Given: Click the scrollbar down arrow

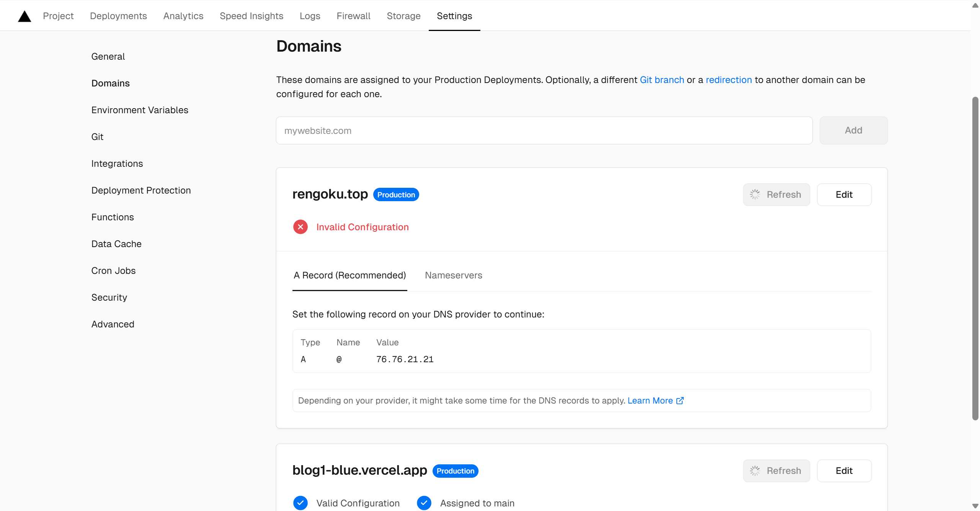Looking at the screenshot, I should point(975,506).
